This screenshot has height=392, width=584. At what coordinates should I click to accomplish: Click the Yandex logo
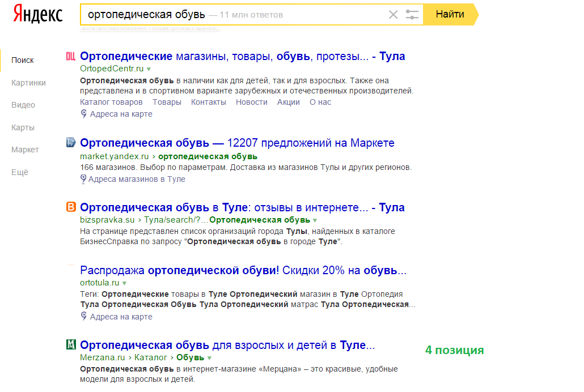coord(37,14)
